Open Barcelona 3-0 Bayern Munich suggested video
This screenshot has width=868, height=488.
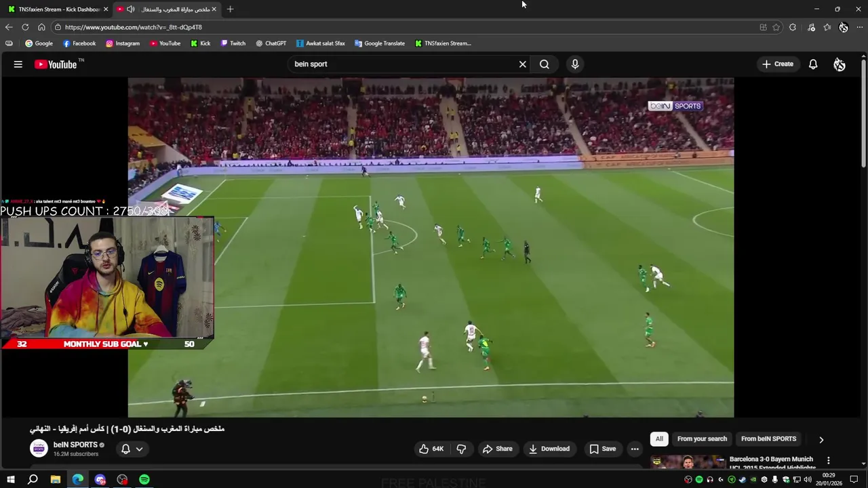pyautogui.click(x=771, y=463)
